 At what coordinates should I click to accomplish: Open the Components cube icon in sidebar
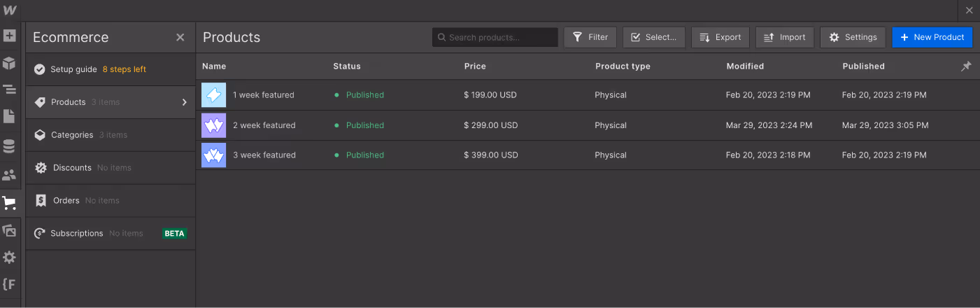point(9,64)
